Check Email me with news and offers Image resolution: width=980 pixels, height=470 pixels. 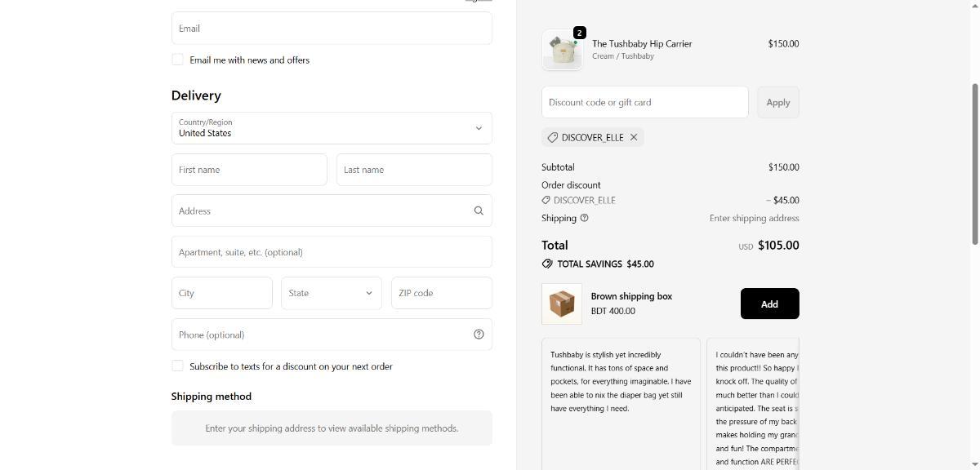pyautogui.click(x=177, y=60)
